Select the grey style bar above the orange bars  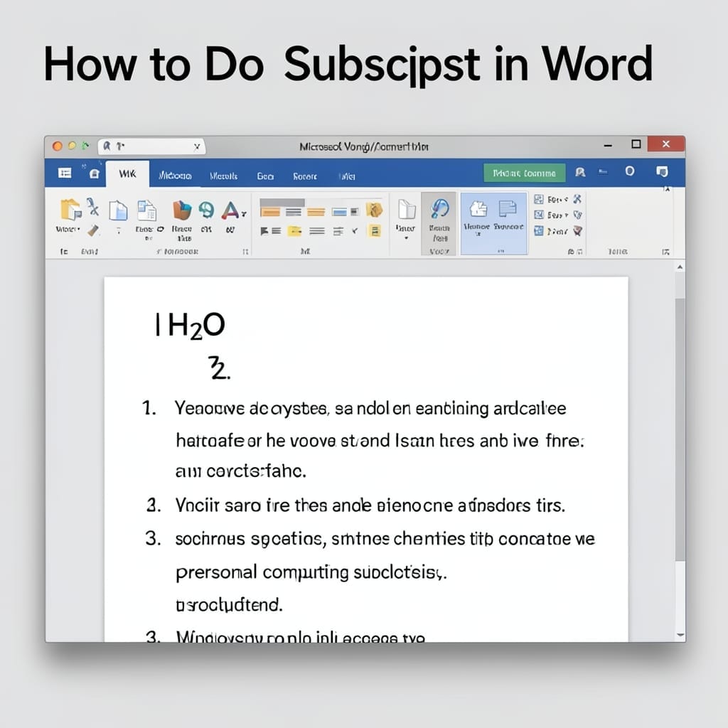[282, 203]
